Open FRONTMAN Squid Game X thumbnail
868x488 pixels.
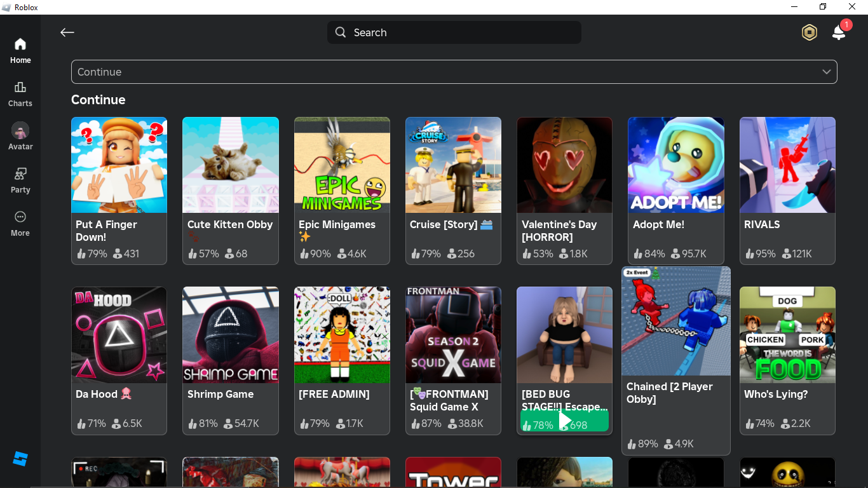[x=453, y=335]
